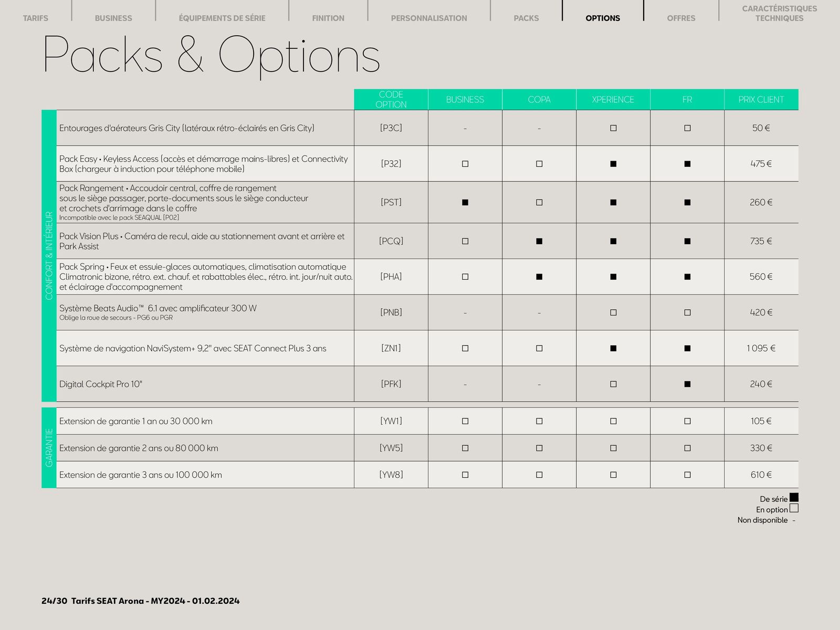840x630 pixels.
Task: Select option code [PNB]
Action: (391, 312)
